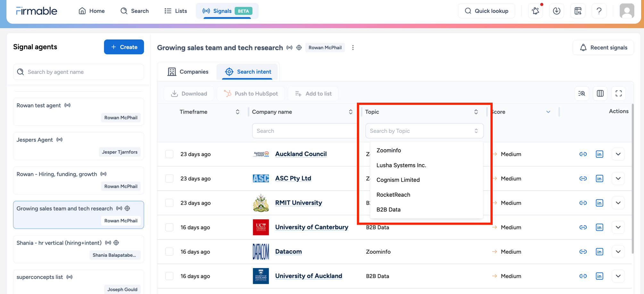Click the Create agent button

click(x=124, y=47)
